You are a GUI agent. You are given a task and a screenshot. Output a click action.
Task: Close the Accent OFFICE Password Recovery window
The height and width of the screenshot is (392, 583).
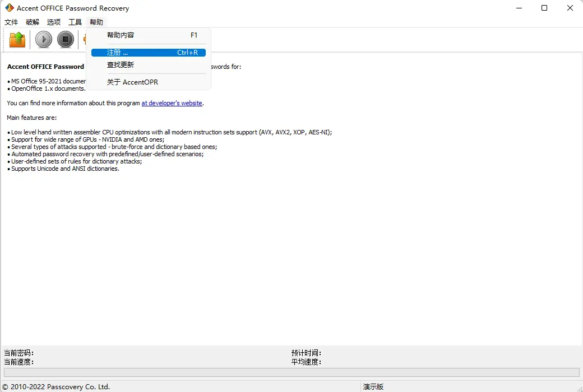tap(570, 8)
